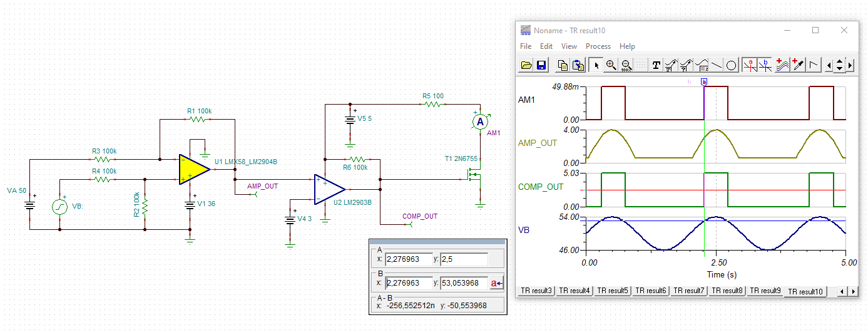The height and width of the screenshot is (332, 868).
Task: Choose the circle drawing tool
Action: point(731,65)
